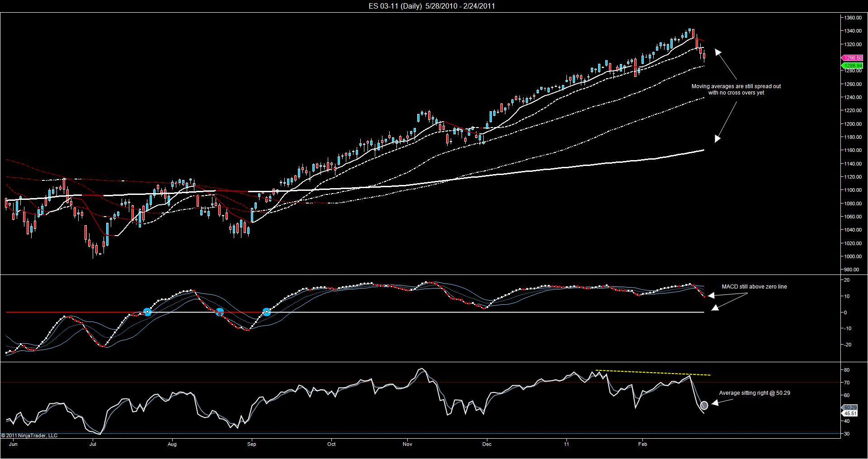Click the 1100.00 price axis label
The height and width of the screenshot is (459, 868).
pos(853,190)
